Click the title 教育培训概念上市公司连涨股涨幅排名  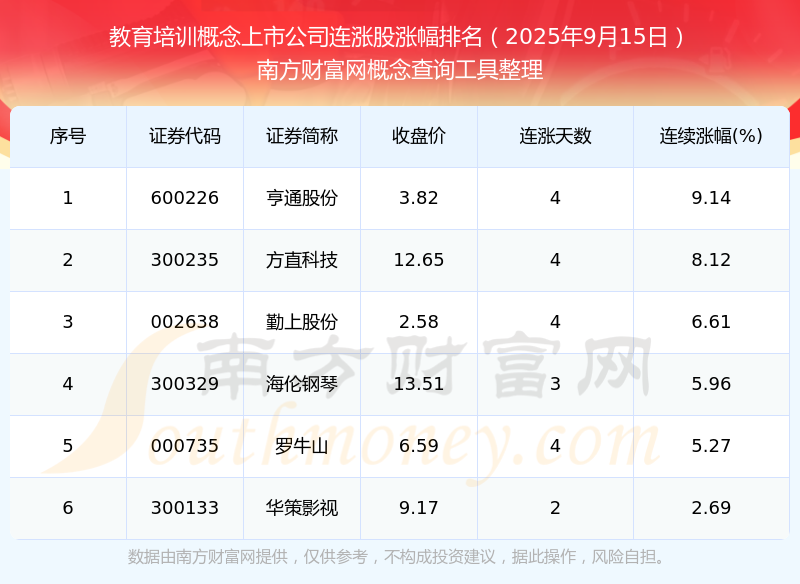click(x=295, y=37)
